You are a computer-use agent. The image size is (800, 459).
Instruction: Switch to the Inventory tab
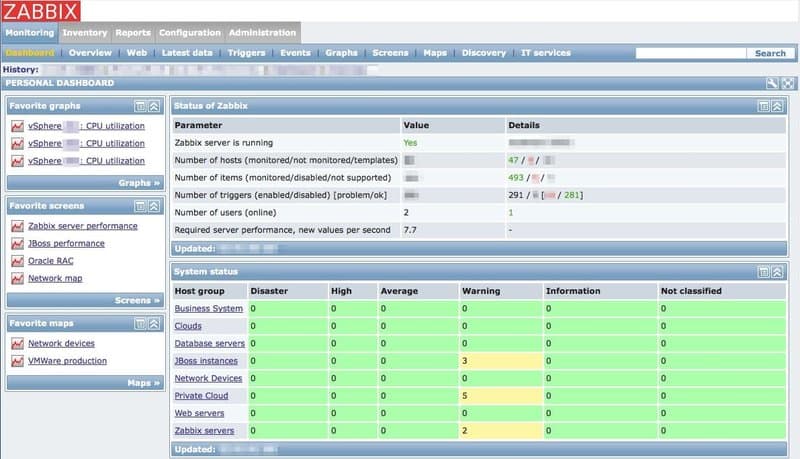click(85, 33)
